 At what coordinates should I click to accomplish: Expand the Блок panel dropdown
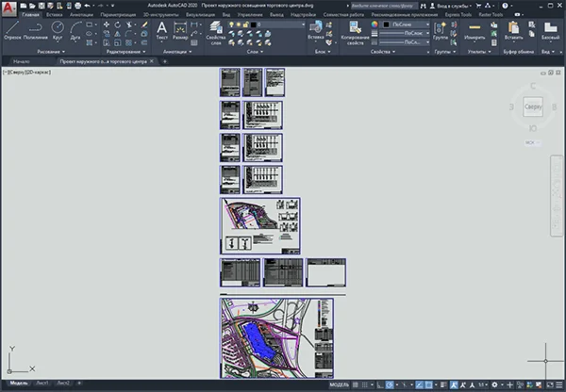click(x=323, y=52)
